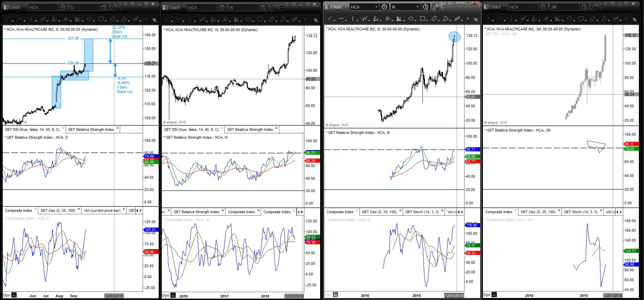Image resolution: width=644 pixels, height=300 pixels.
Task: Select the zigzag wave tool in 3M chart
Action: point(524,19)
